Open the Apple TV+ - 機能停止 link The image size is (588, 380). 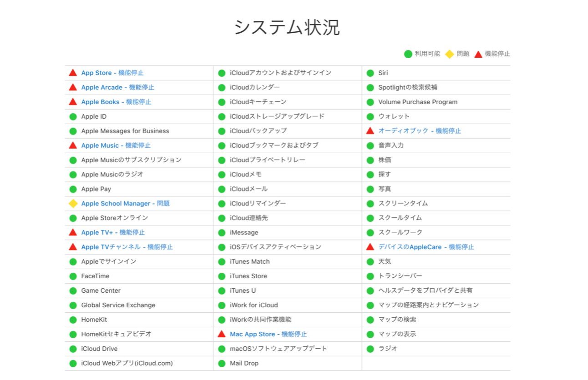tap(113, 232)
